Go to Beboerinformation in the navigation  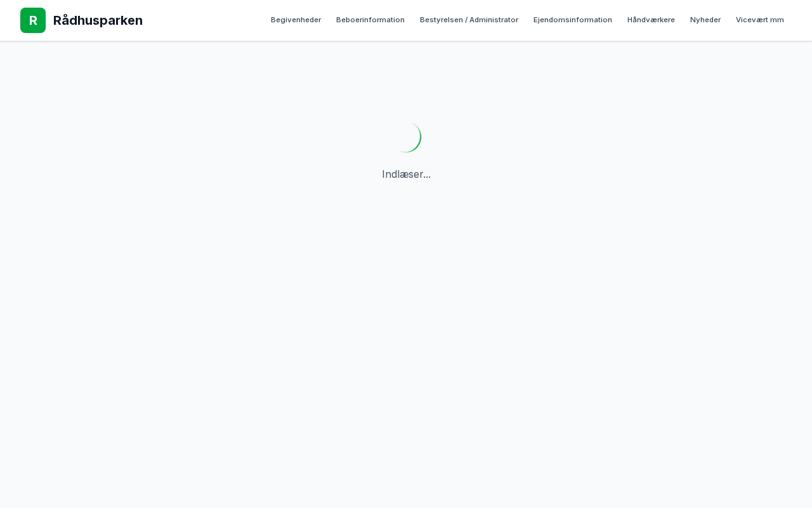(x=370, y=20)
